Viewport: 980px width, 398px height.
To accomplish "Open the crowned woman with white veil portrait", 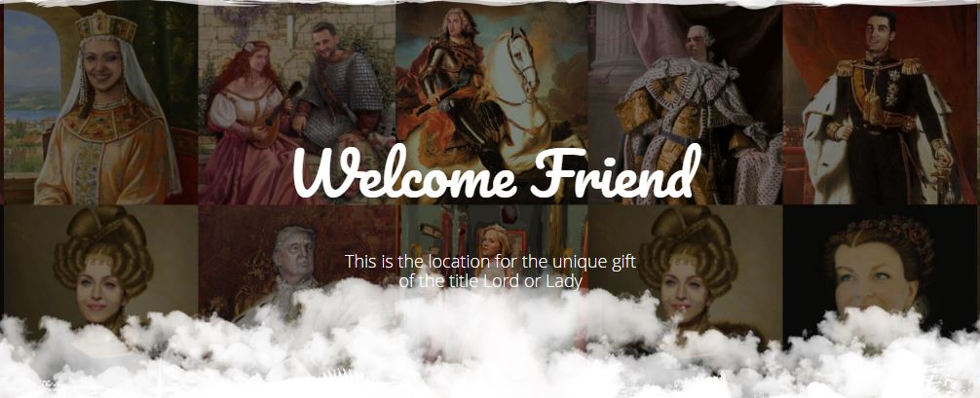I will coord(100,104).
